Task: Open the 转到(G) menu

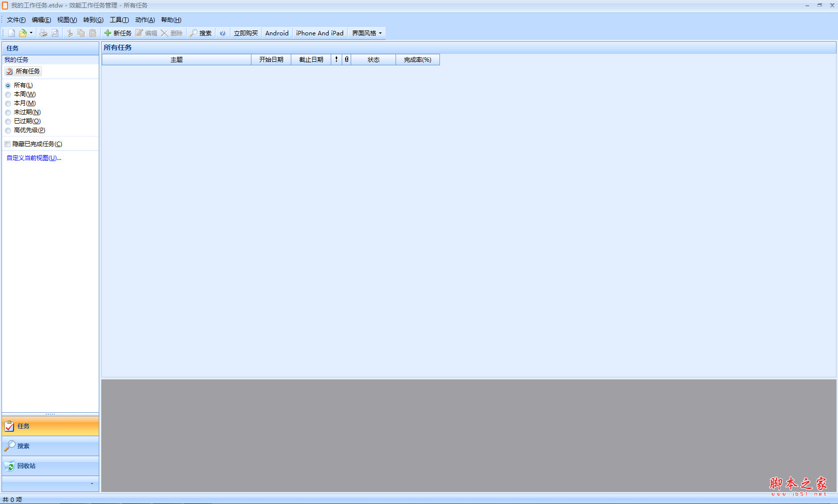Action: 93,20
